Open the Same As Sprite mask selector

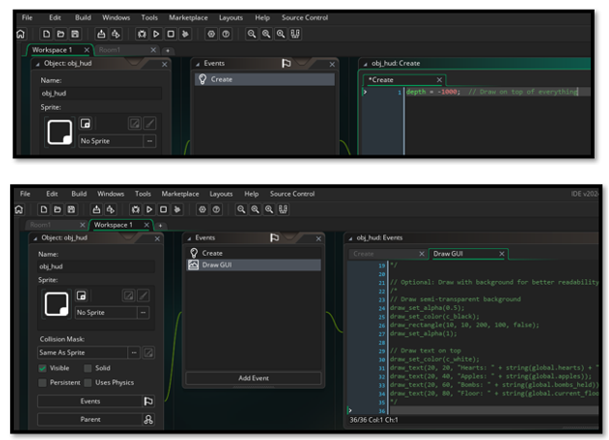coord(81,353)
